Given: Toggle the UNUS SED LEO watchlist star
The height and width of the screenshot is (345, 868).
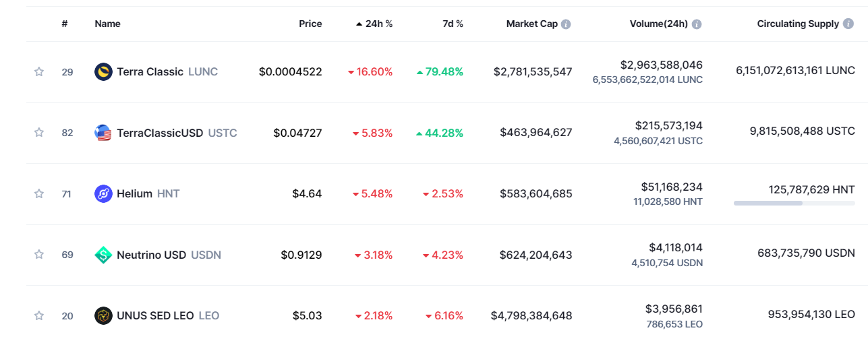Looking at the screenshot, I should [x=39, y=315].
